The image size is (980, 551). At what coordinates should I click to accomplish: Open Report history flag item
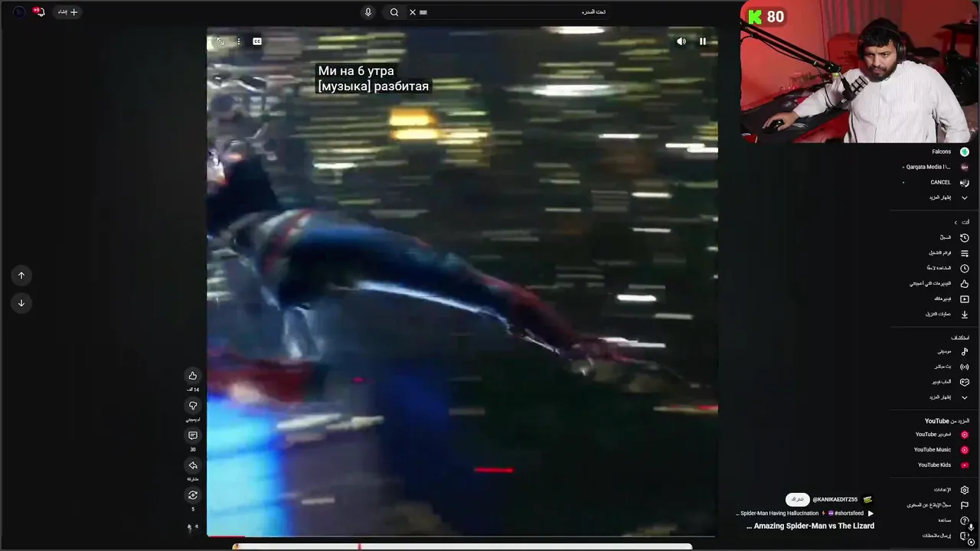coord(937,505)
